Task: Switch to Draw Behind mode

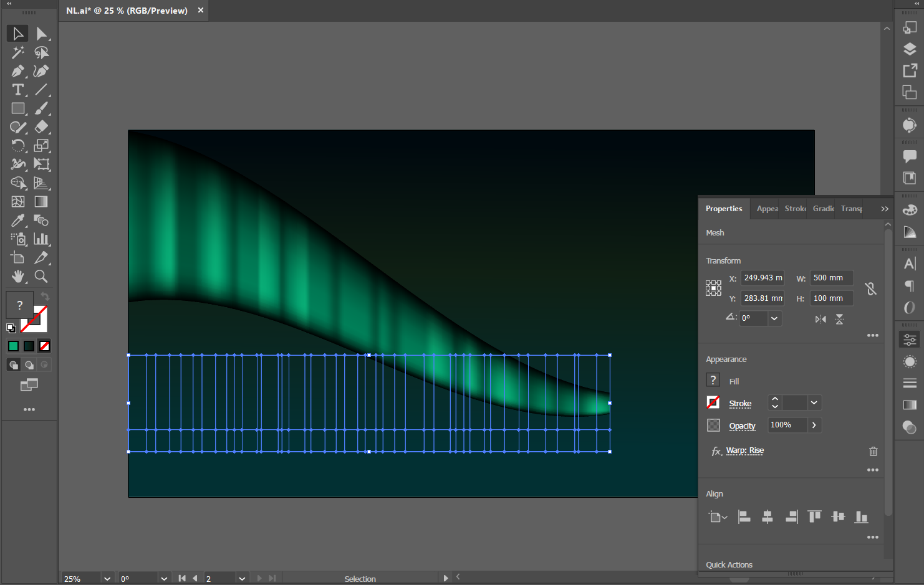Action: click(29, 365)
